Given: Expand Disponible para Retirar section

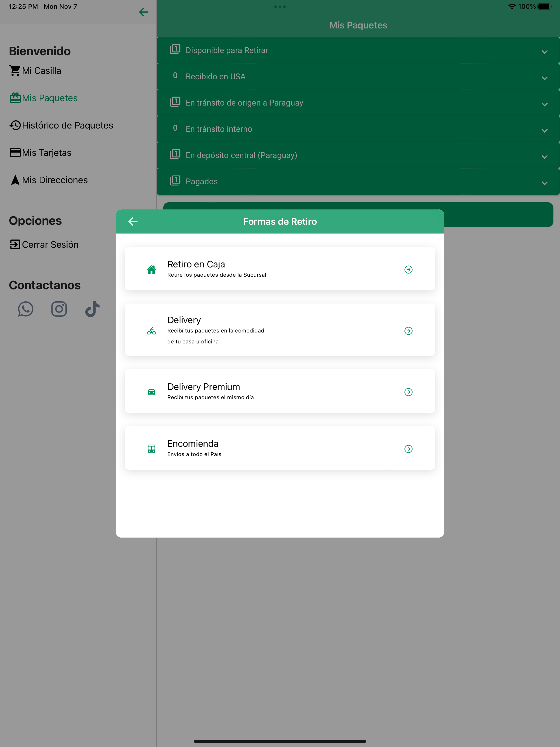Looking at the screenshot, I should coord(544,52).
